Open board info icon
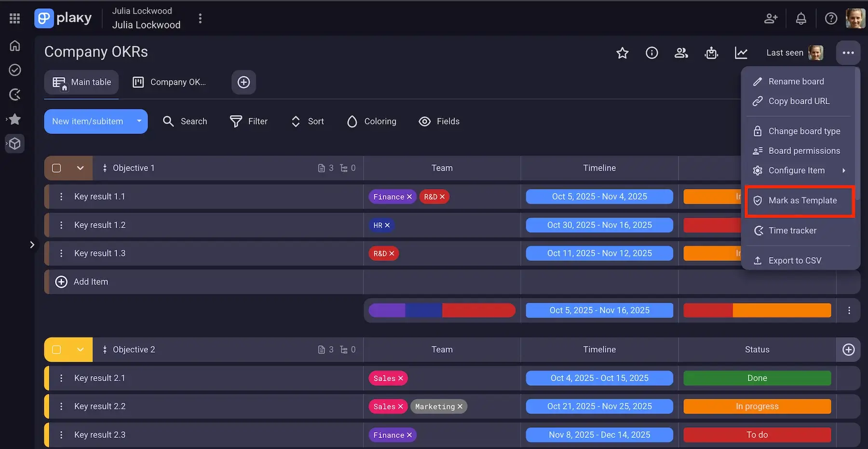This screenshot has height=449, width=868. click(x=651, y=53)
